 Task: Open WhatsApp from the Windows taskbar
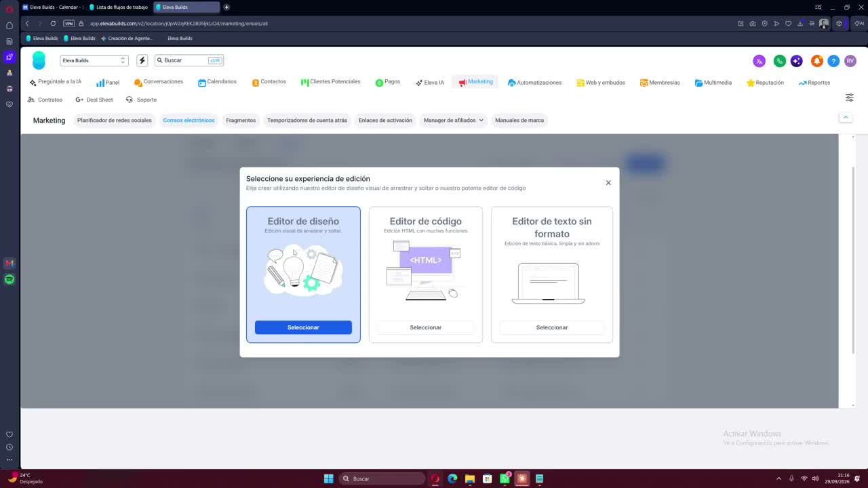[x=505, y=479]
